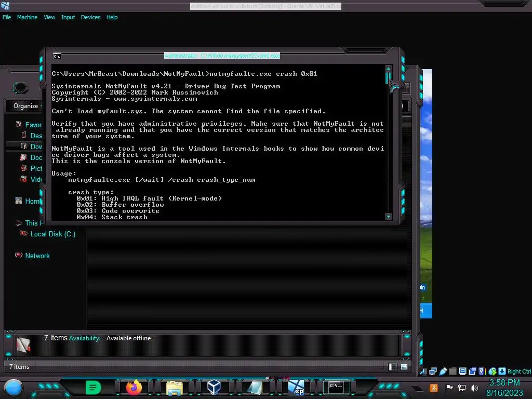Click the 'Right Ctrl' host key label
Image resolution: width=532 pixels, height=399 pixels.
pyautogui.click(x=519, y=371)
